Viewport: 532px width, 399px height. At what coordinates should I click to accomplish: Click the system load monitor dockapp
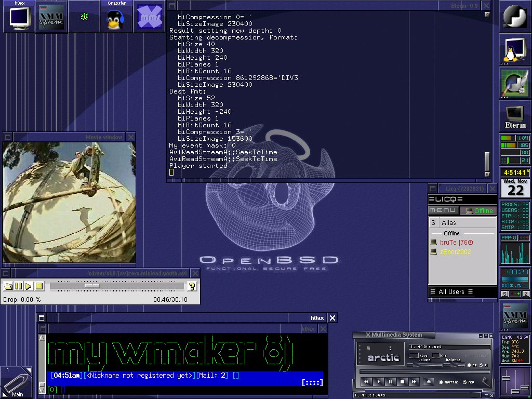515,149
